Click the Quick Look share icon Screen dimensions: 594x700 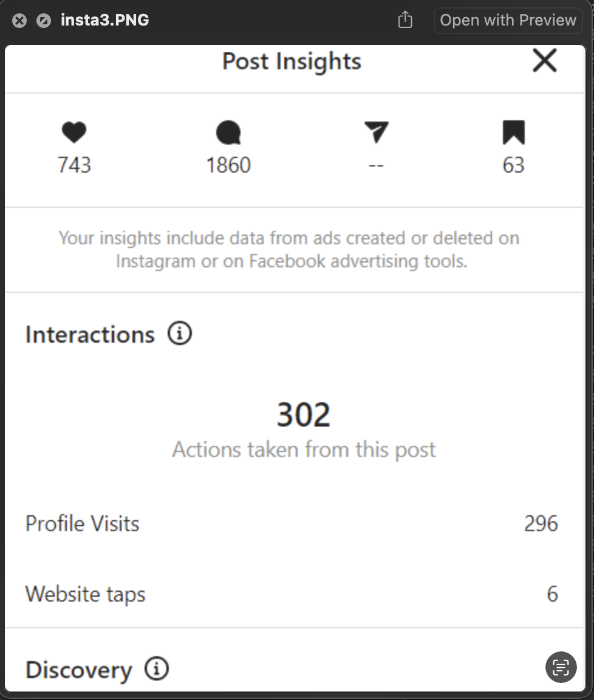point(405,21)
